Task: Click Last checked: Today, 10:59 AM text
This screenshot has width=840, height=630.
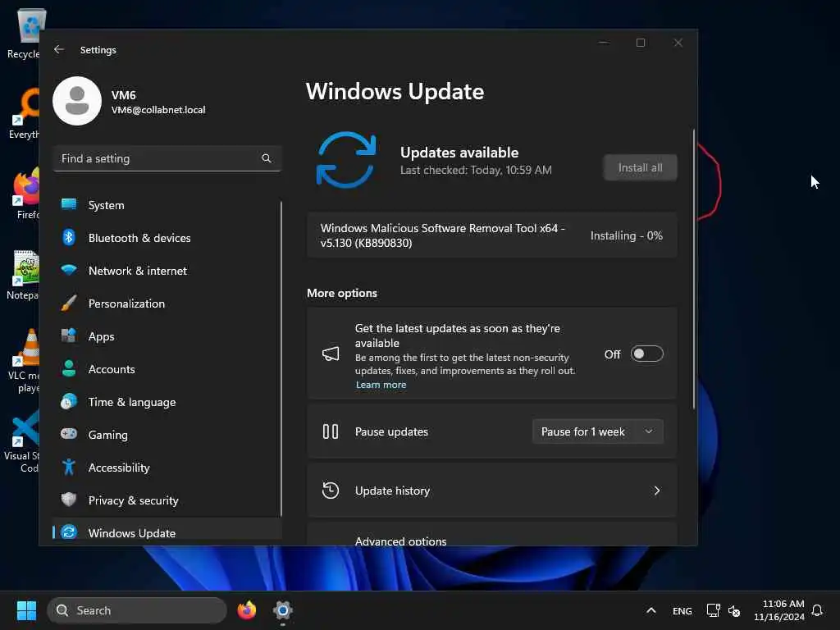Action: [476, 170]
